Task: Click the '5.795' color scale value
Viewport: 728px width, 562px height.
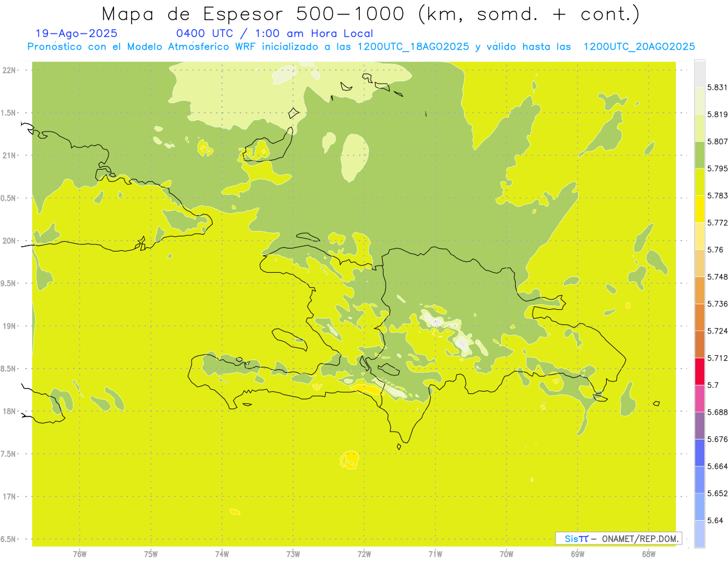Action: coord(717,169)
